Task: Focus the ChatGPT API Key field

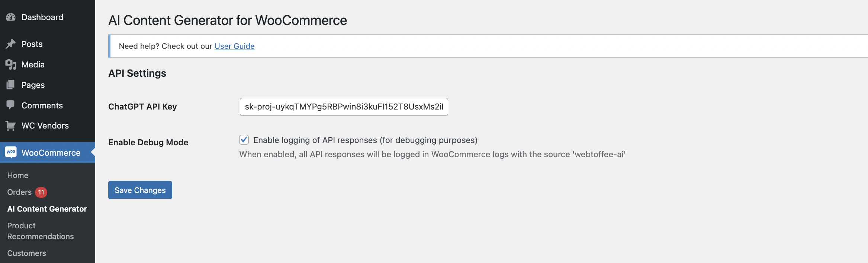Action: (344, 107)
